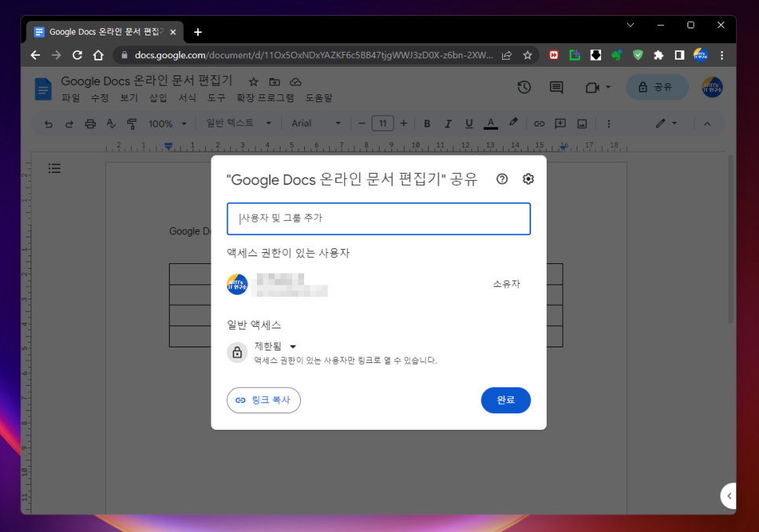Screen dimensions: 759x532
Task: Start a video meeting camera icon
Action: pyautogui.click(x=592, y=87)
